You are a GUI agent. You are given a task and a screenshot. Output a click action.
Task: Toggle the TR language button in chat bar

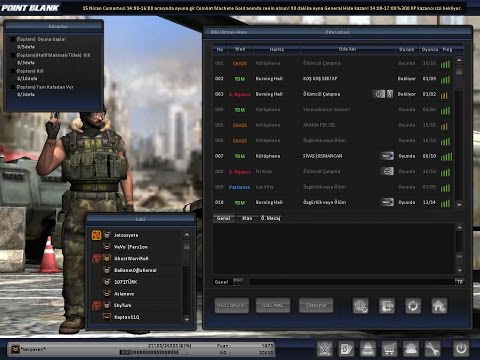(x=460, y=282)
